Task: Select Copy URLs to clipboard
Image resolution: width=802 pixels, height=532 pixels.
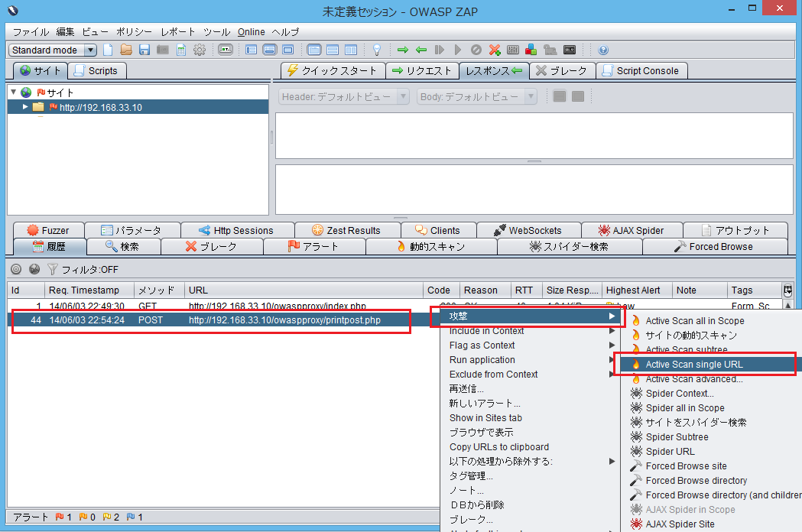Action: pos(499,447)
